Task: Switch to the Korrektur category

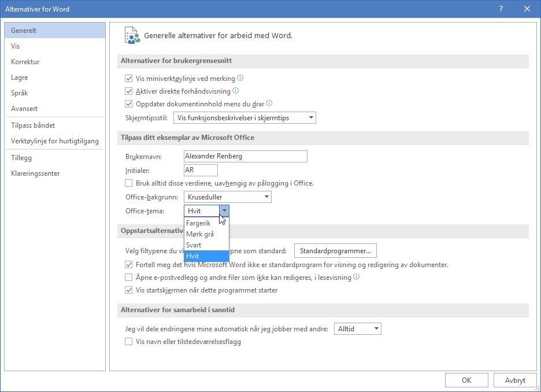Action: [25, 62]
